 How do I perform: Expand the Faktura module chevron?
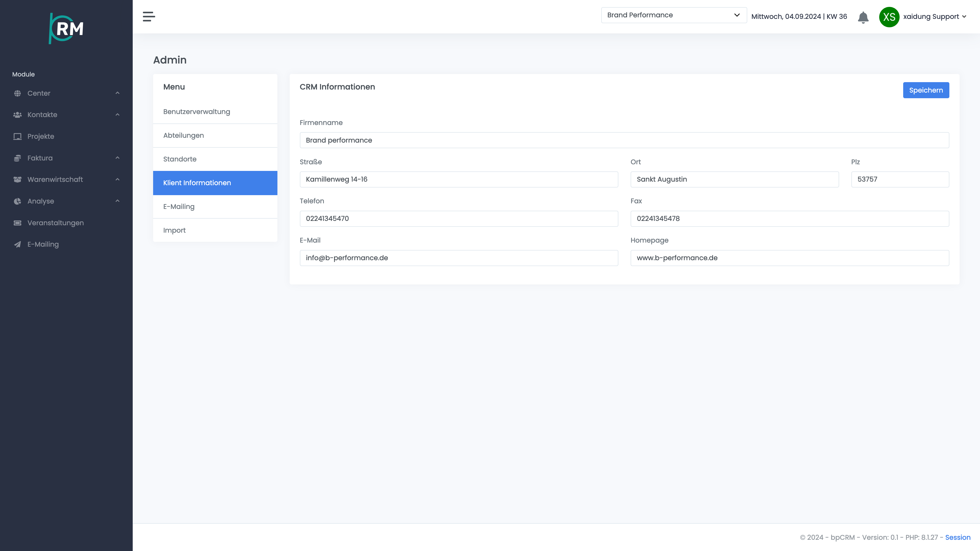point(118,158)
